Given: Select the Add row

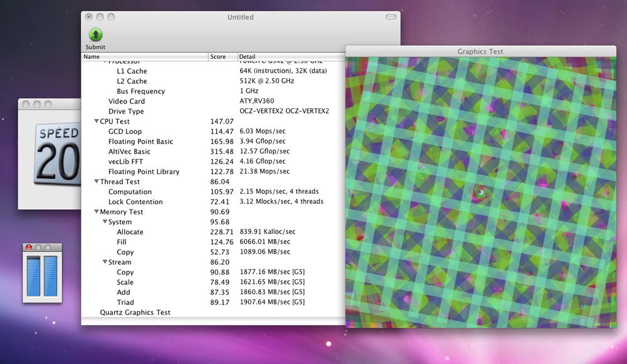Looking at the screenshot, I should [213, 292].
